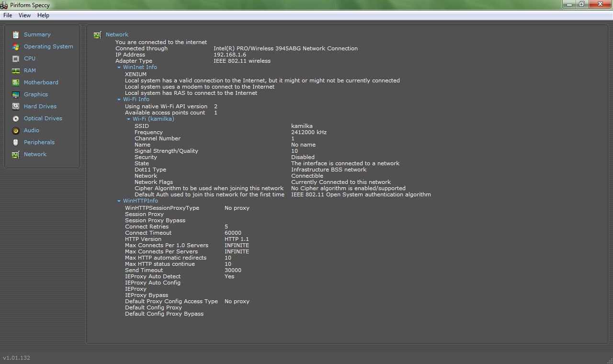Collapse the WinInet Info section
Viewport: 613px width, 364px height.
119,68
